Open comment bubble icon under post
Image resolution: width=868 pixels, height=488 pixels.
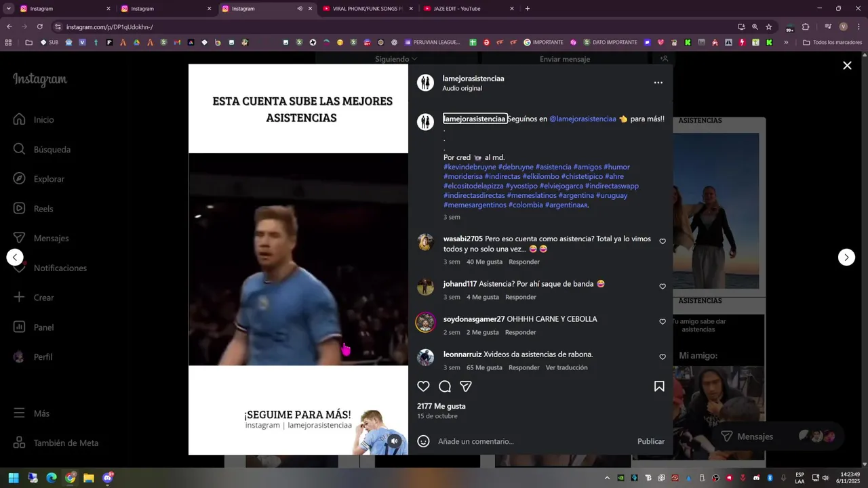tap(445, 386)
